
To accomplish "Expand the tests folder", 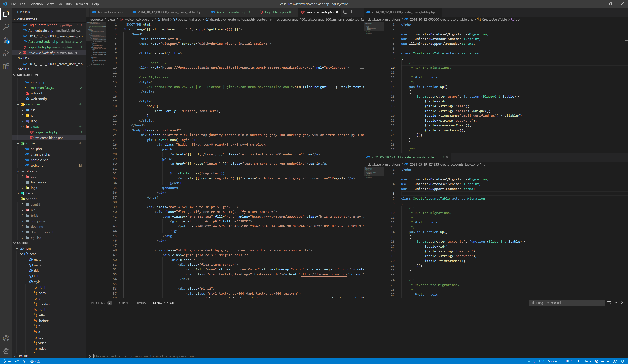I will point(18,193).
